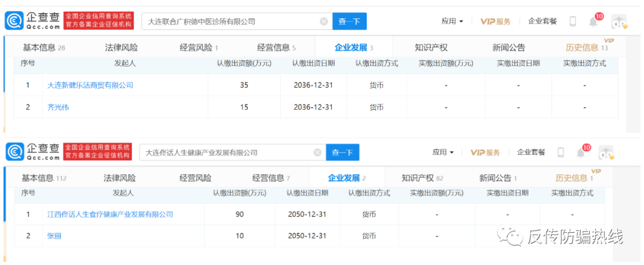Expand the 应用 dropdown in lower header
644x265 pixels.
443,152
